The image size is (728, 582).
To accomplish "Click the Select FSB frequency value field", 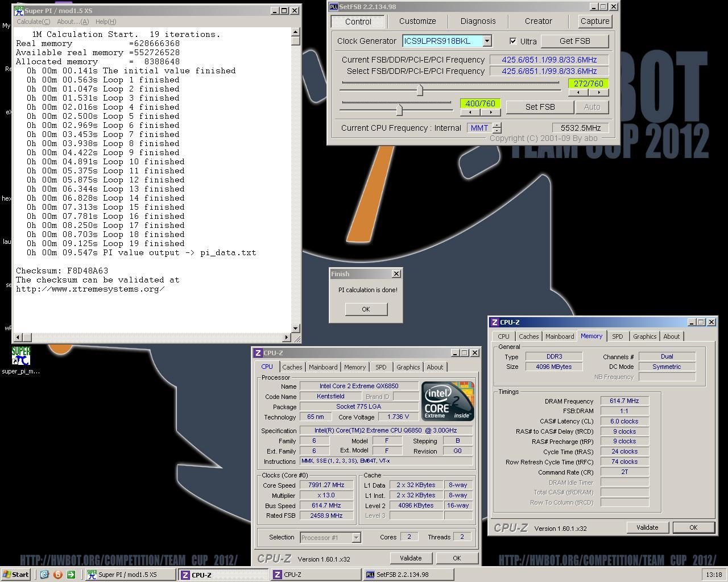I will click(549, 71).
